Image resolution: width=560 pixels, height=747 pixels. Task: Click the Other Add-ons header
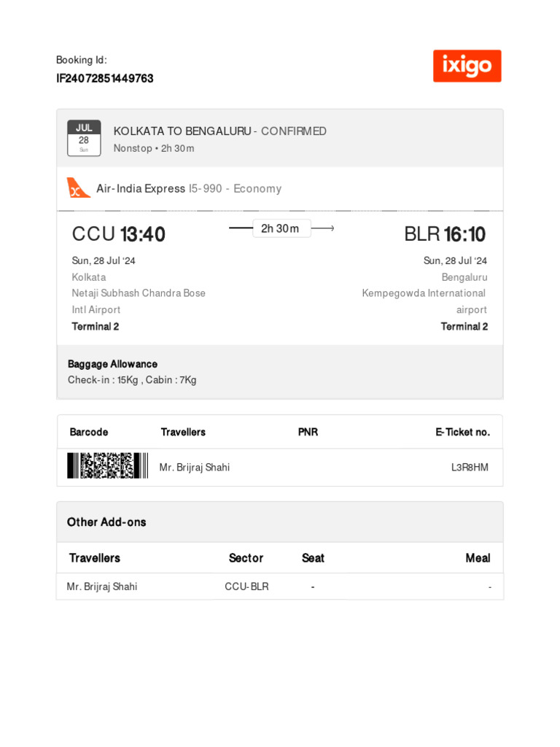106,522
